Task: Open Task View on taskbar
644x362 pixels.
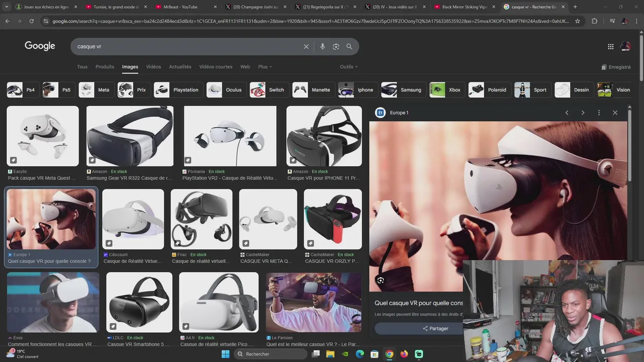Action: [315, 354]
